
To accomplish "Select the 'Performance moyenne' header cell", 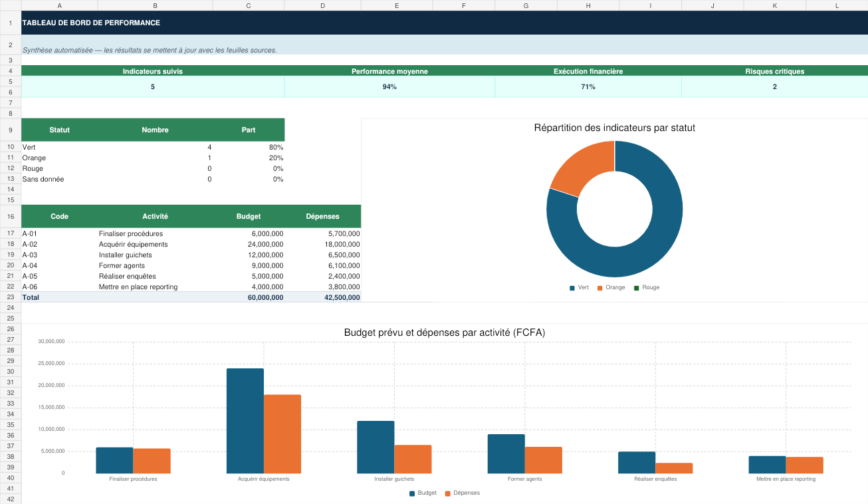I will tap(389, 71).
